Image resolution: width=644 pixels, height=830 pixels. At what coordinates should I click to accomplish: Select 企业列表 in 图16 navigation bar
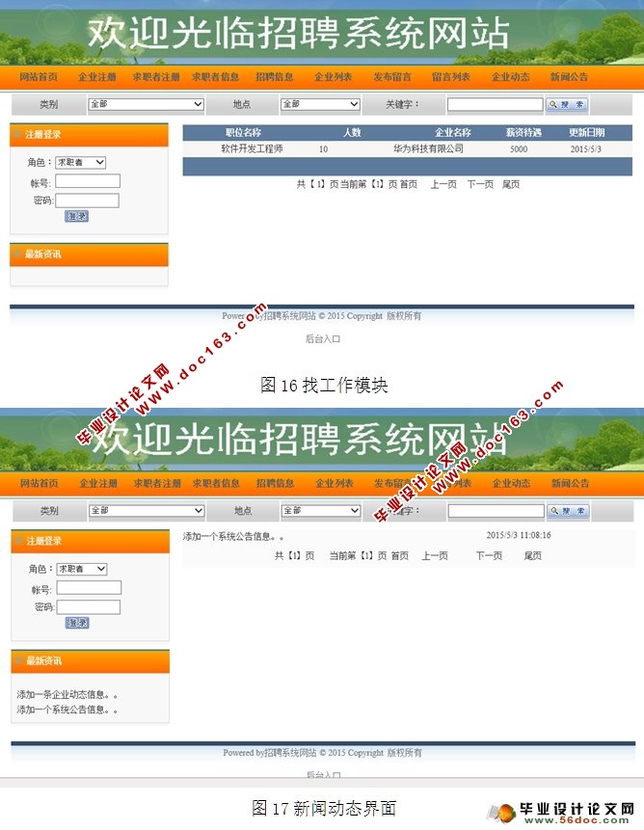coord(333,77)
